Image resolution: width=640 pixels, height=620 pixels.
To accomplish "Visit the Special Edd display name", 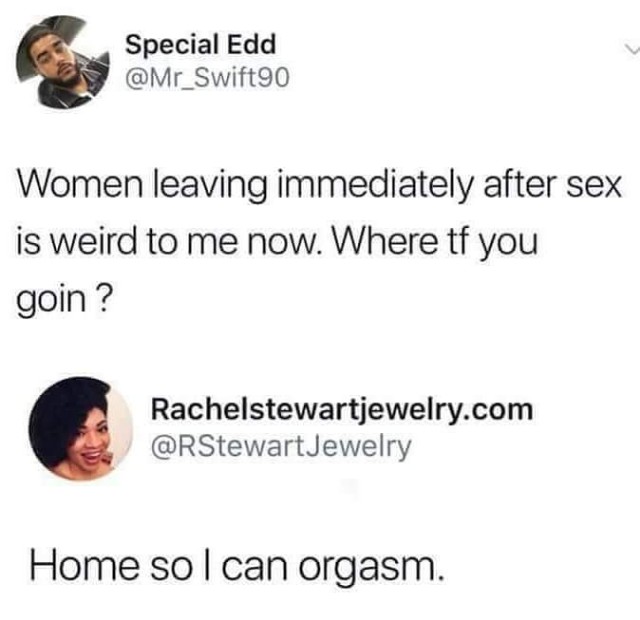I will [x=201, y=44].
